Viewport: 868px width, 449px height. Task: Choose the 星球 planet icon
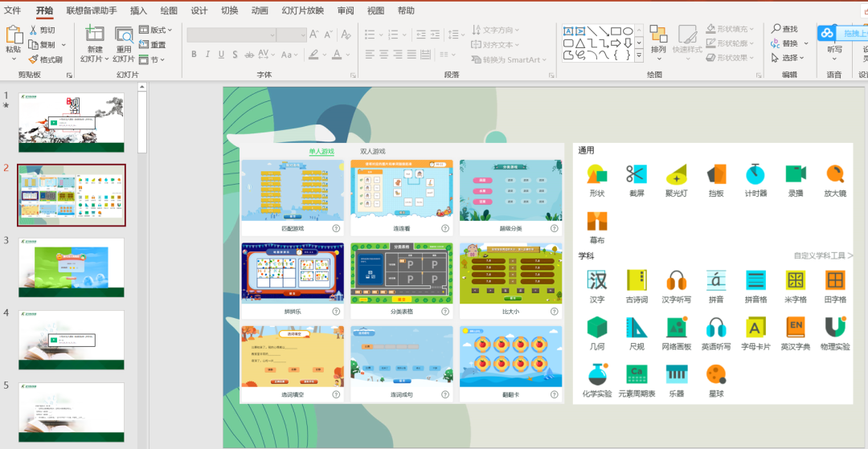[x=716, y=374]
